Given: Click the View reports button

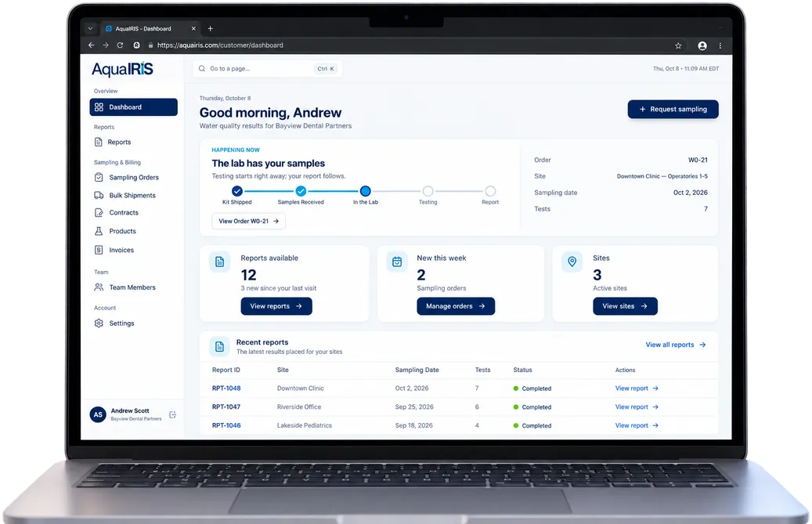Looking at the screenshot, I should [276, 306].
